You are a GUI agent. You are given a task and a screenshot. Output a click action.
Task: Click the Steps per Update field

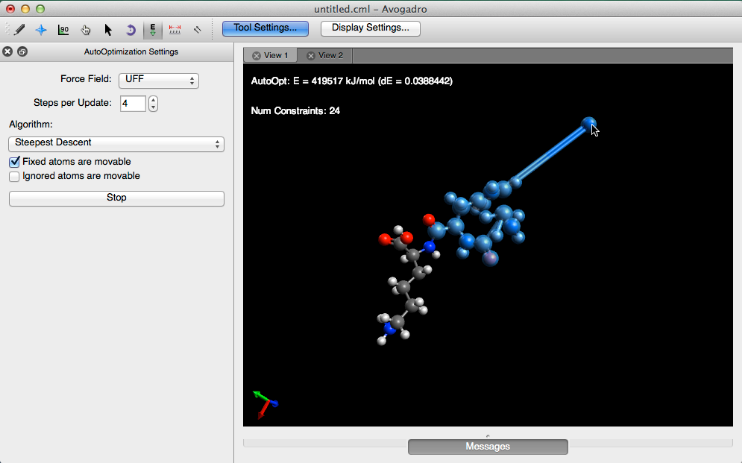pos(132,104)
